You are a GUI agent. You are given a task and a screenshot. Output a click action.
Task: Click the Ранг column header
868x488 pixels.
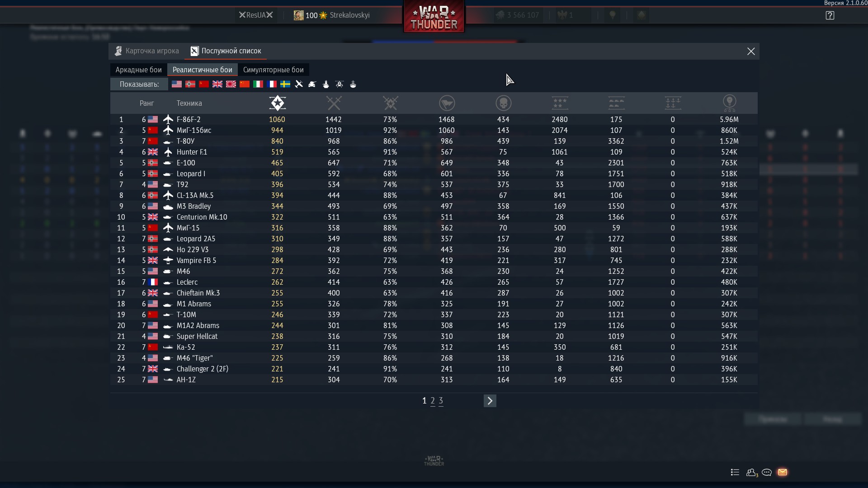146,103
